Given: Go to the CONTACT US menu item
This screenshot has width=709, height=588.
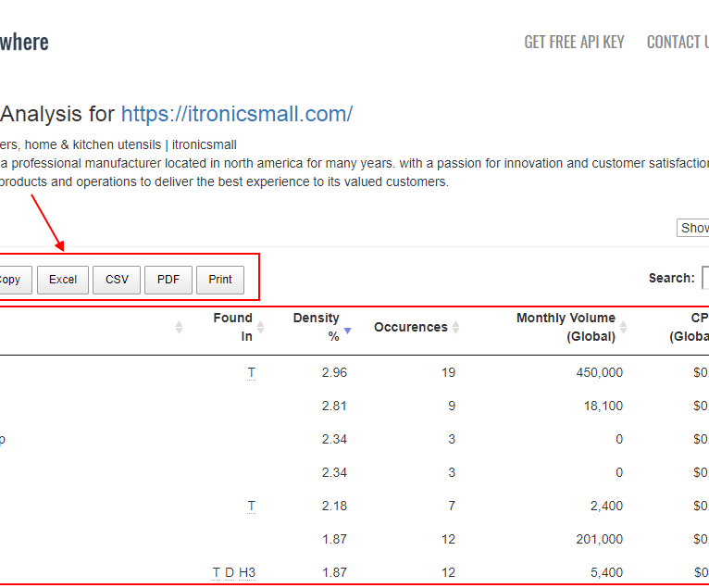Looking at the screenshot, I should (677, 42).
